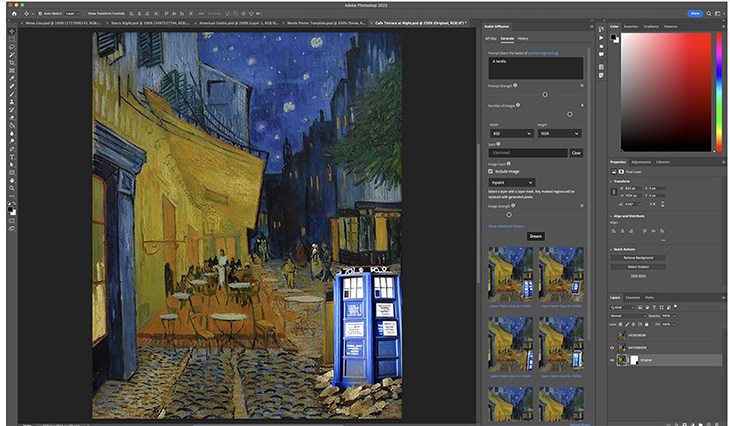Collapse the Transform section in Properties
This screenshot has width=730, height=426.
pyautogui.click(x=611, y=182)
